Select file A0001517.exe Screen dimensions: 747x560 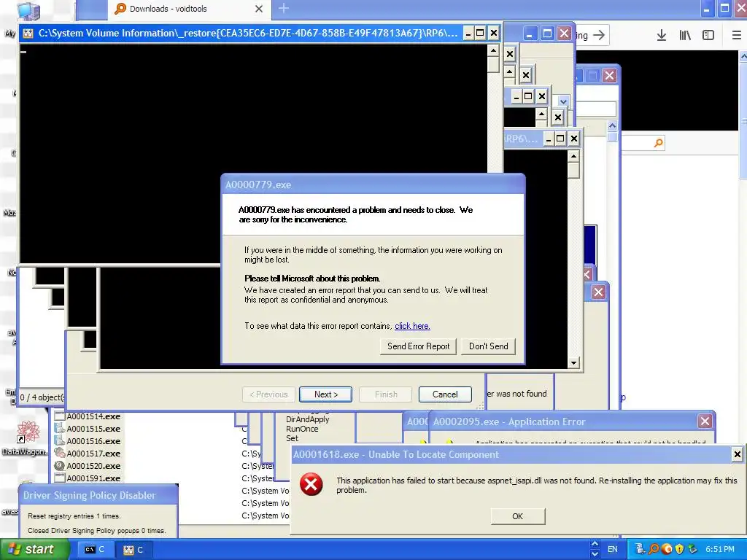tap(93, 454)
